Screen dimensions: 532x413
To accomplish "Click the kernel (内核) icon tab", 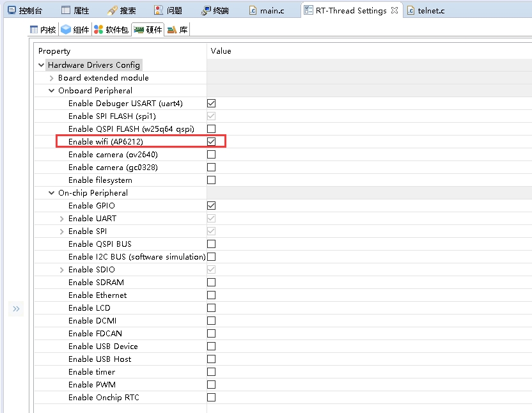I will point(35,29).
